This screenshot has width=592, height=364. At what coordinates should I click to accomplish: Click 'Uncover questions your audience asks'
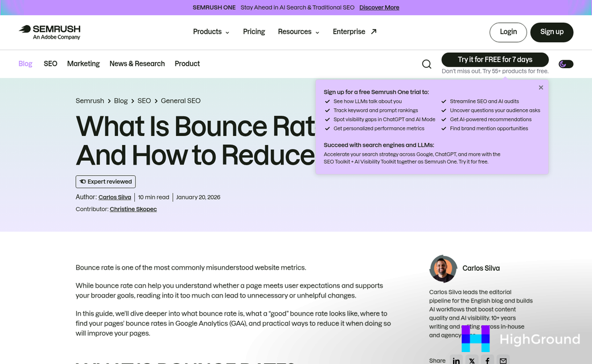495,110
